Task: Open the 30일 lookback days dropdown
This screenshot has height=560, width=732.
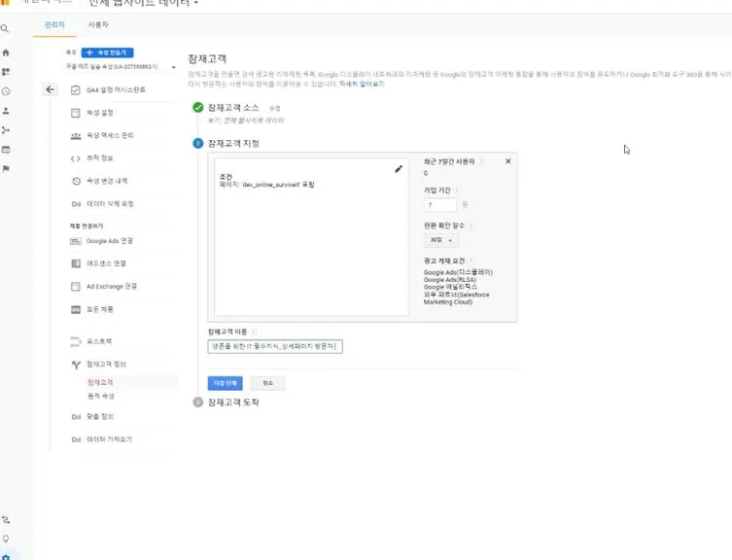Action: coord(441,240)
